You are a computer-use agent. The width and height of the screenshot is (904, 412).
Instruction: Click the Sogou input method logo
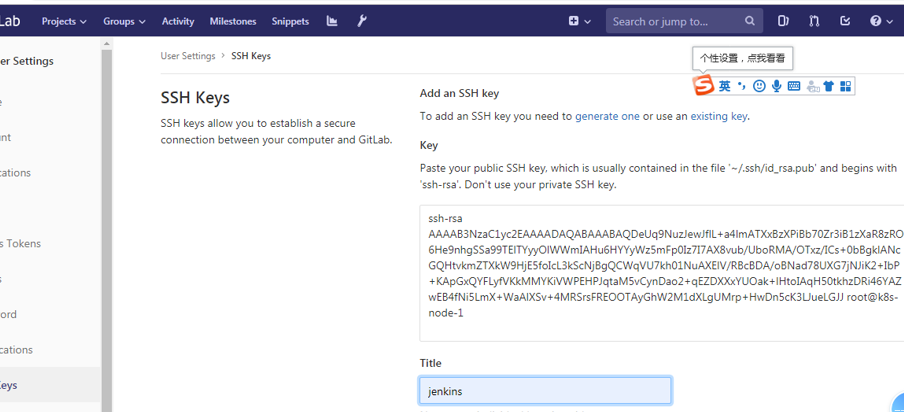tap(704, 86)
